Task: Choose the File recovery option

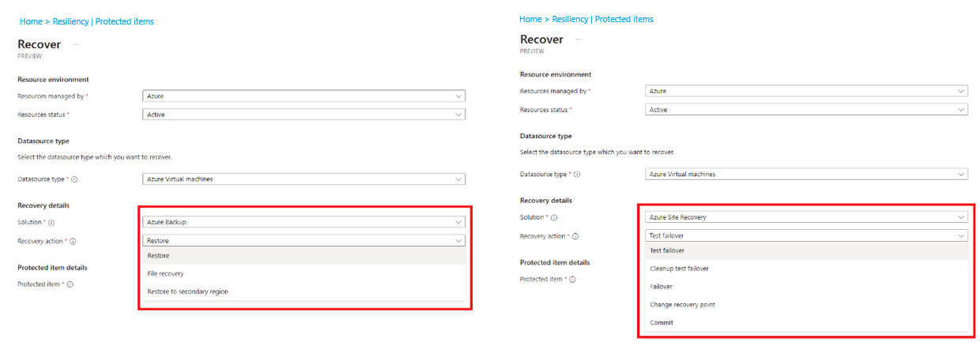Action: pos(303,274)
